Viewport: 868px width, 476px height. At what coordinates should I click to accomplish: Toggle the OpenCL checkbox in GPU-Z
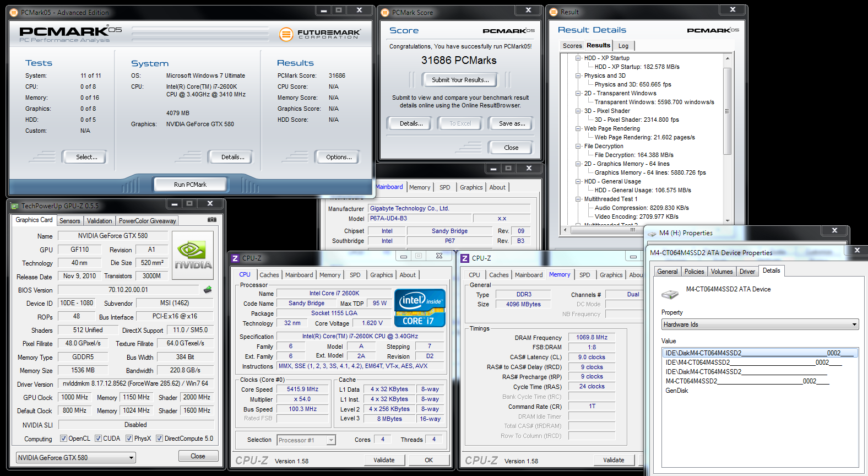[x=63, y=439]
